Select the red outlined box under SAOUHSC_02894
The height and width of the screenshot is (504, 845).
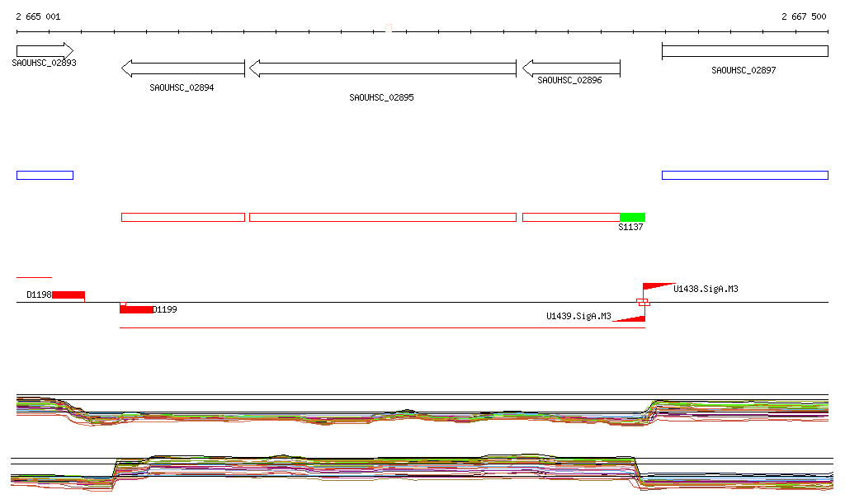pos(183,217)
